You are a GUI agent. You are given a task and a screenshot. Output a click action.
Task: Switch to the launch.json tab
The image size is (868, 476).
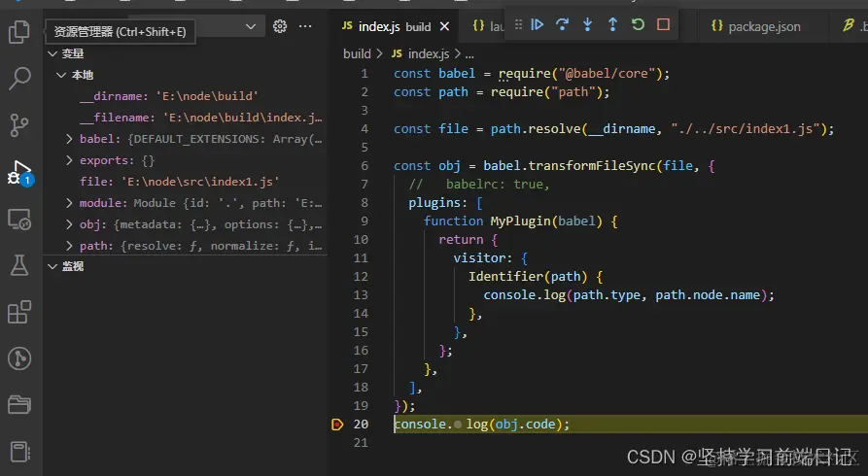coord(488,26)
